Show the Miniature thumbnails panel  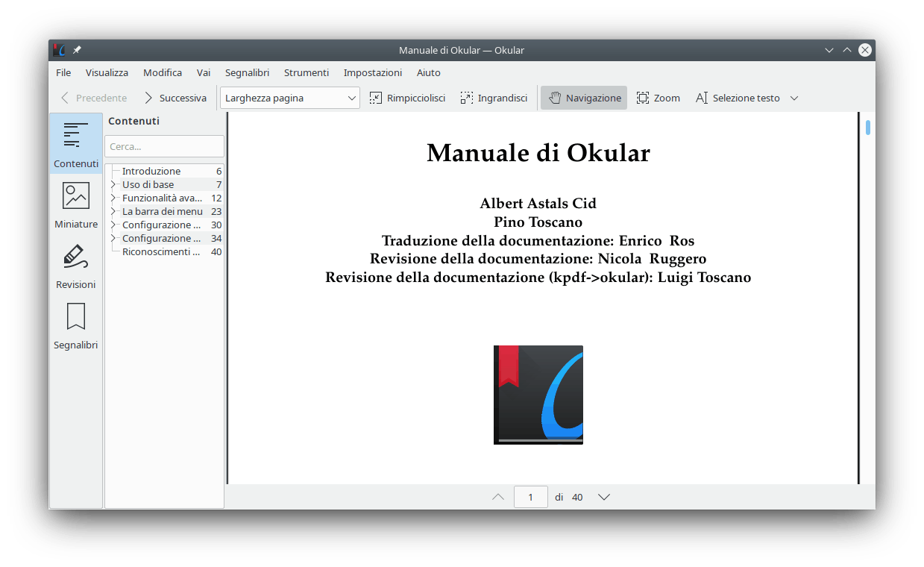tap(75, 204)
